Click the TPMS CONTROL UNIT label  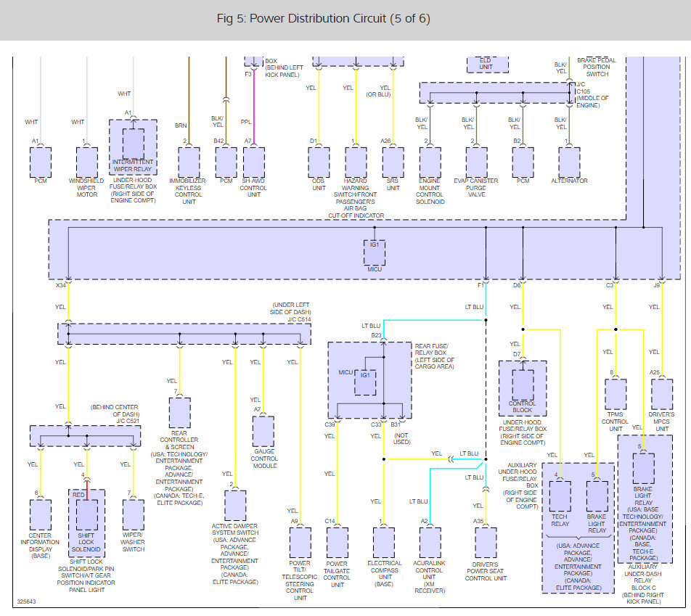616,422
